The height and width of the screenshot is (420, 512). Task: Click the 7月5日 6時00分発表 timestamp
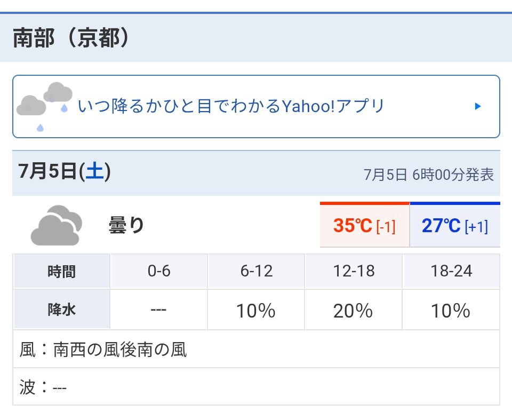(x=429, y=175)
